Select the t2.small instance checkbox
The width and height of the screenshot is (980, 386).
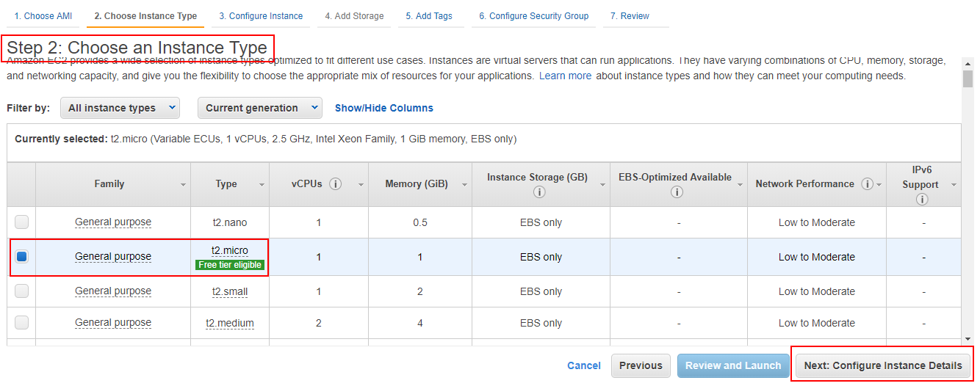point(22,291)
